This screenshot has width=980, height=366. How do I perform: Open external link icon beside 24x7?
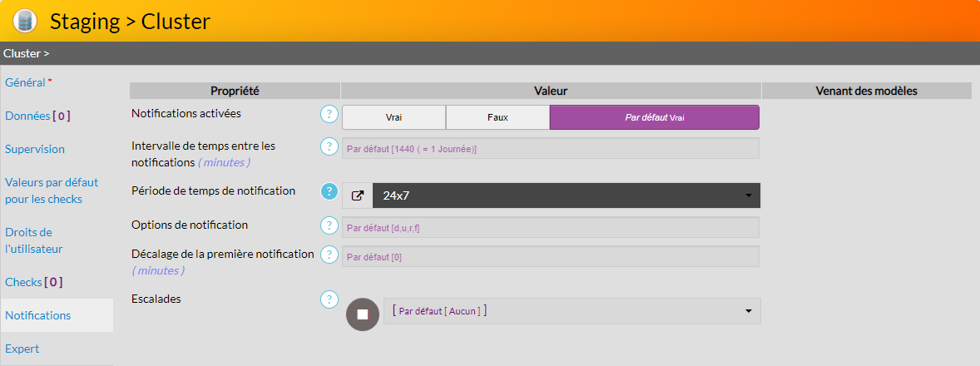[x=358, y=195]
